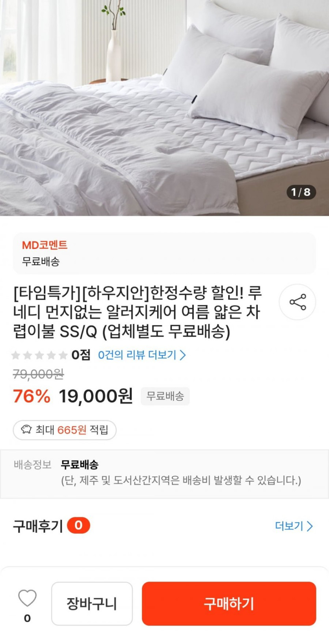Tap the 19,000원 sale price
The width and height of the screenshot is (329, 644).
(96, 396)
